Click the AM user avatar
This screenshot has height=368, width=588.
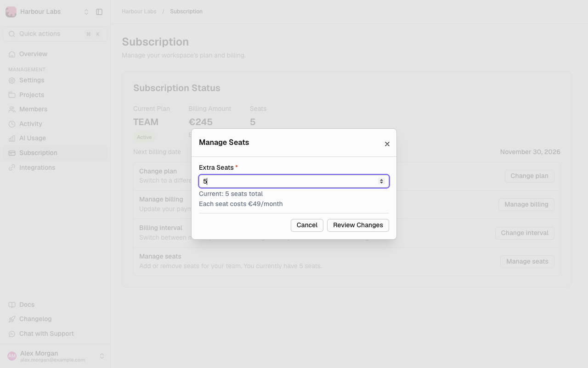pos(12,356)
